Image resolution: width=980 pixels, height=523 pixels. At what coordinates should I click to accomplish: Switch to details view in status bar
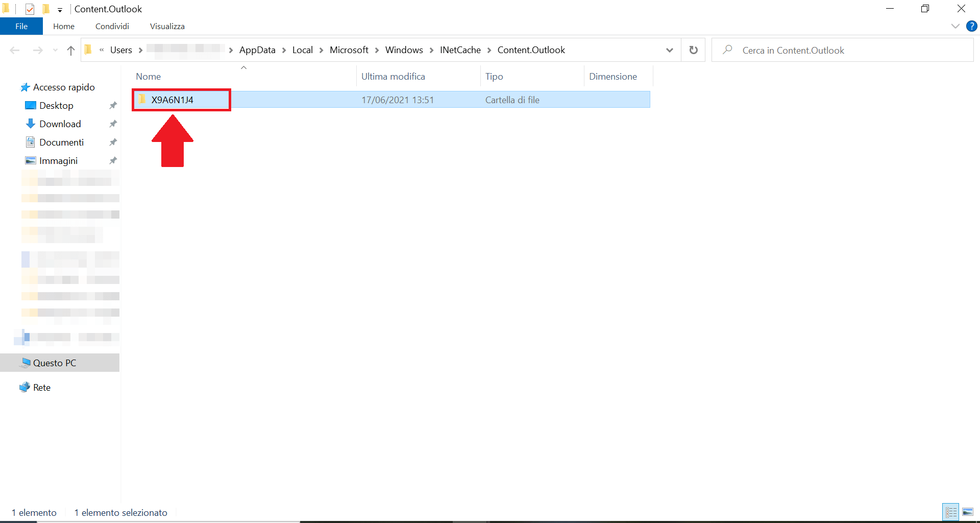click(x=951, y=512)
